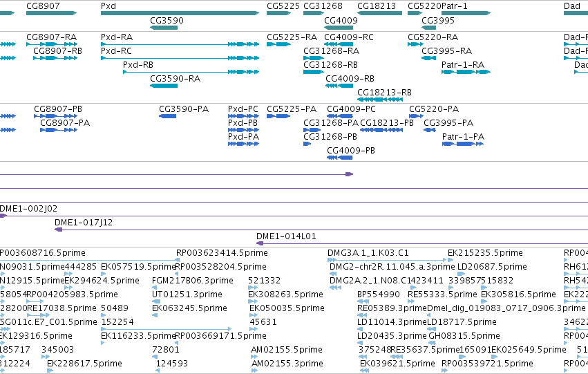This screenshot has height=374, width=588.
Task: Select EST EK305816.5prime
Action: (x=518, y=294)
